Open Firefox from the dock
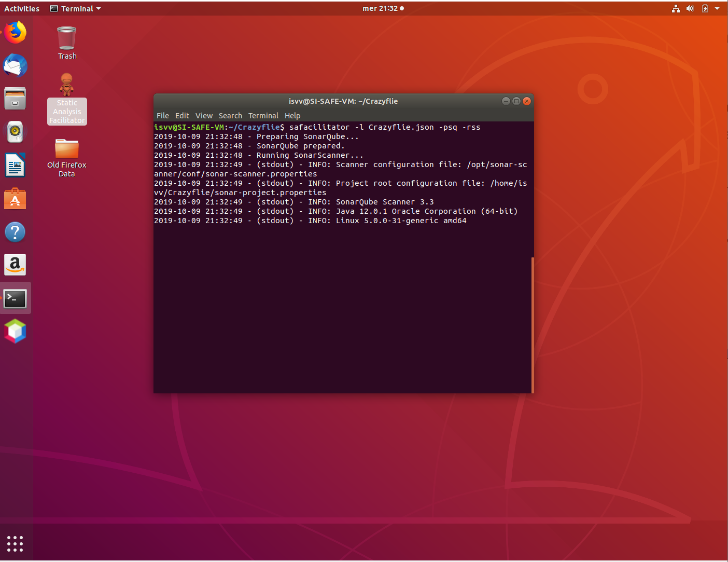Screen dimensions: 728x562 16,33
